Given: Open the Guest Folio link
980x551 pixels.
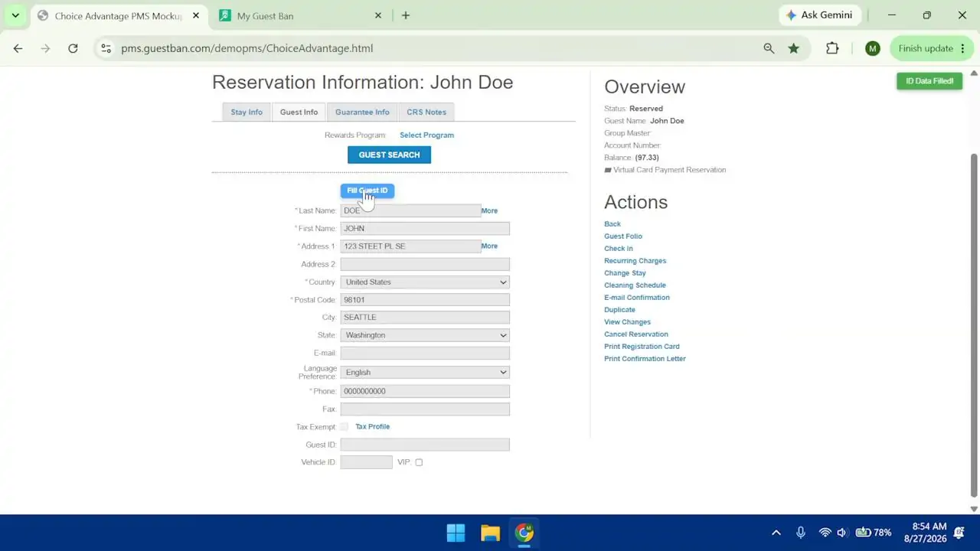Looking at the screenshot, I should click(623, 236).
